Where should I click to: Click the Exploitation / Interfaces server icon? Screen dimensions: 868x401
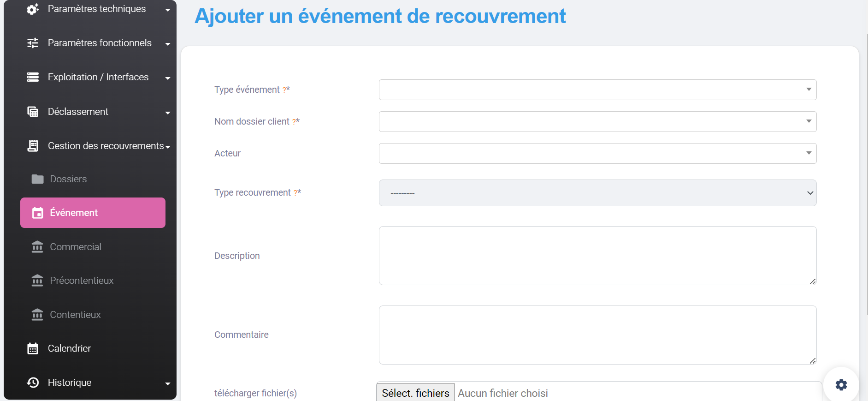coord(33,77)
